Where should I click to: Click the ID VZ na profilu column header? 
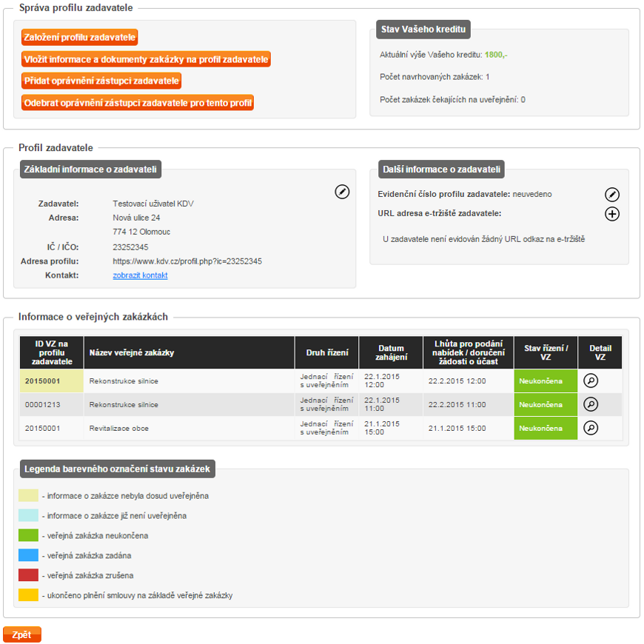(x=52, y=352)
